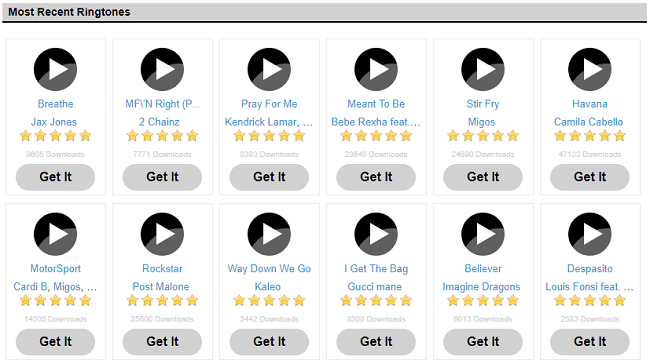
Task: Open the Camila Cabello artist link
Action: tap(589, 122)
